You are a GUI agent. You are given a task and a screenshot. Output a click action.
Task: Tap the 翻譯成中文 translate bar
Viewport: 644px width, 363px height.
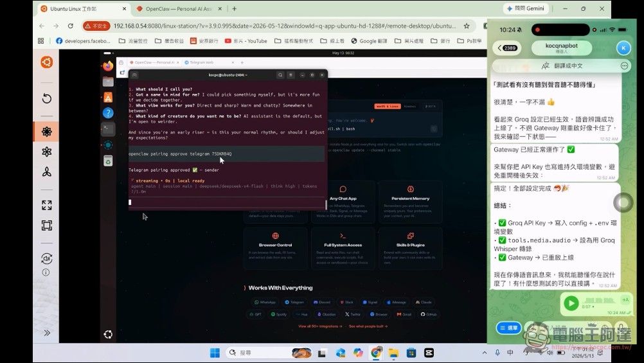point(562,66)
